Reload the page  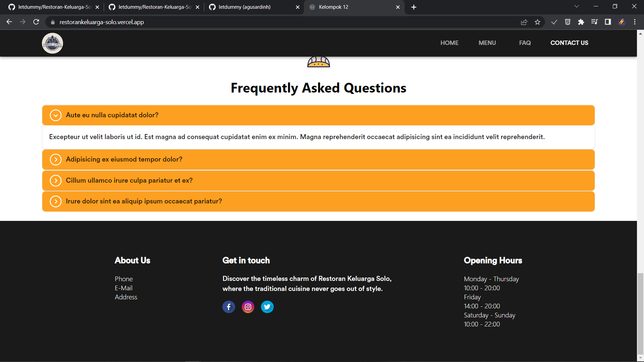coord(36,22)
